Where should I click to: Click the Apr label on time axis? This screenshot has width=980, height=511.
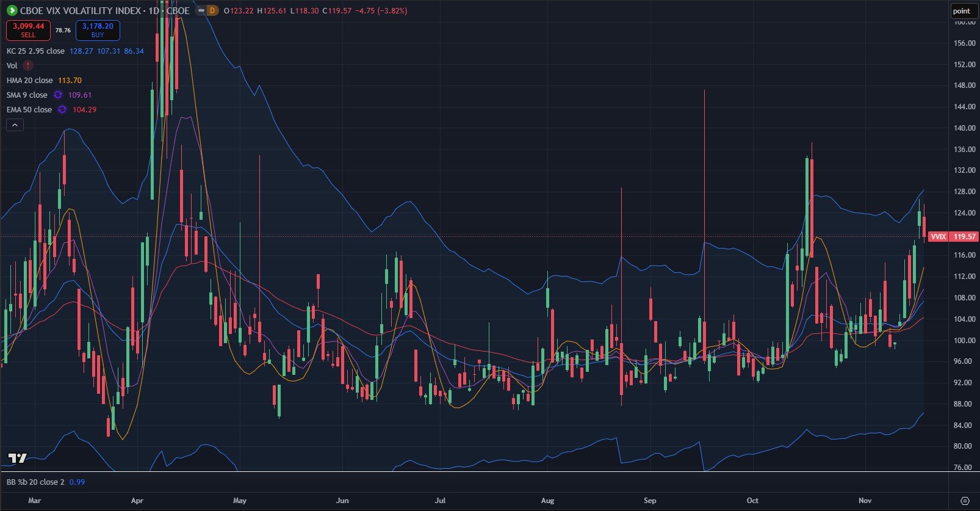pos(137,501)
